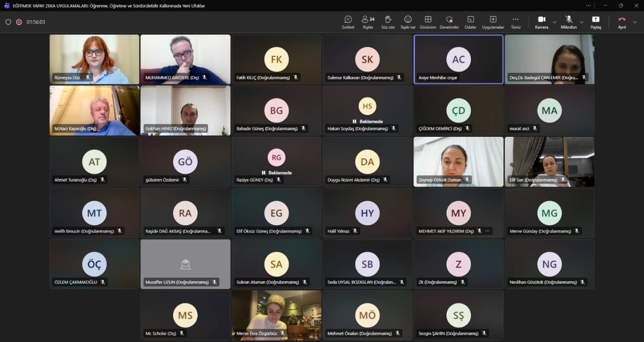Expand the Ayrıl leave options arrow

[x=635, y=22]
